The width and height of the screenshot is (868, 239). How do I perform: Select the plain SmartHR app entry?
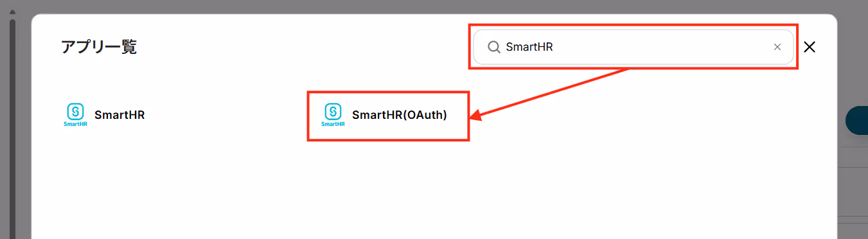tap(105, 116)
